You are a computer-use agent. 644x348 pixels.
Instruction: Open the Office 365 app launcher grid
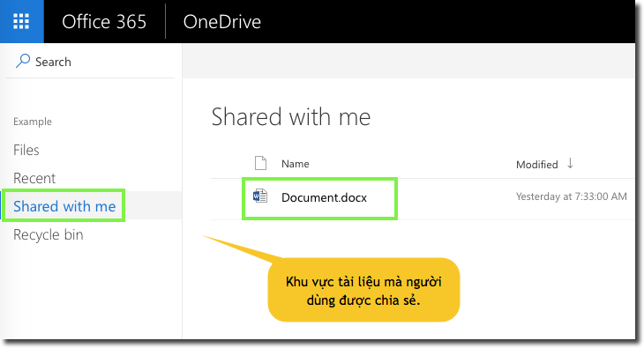coord(21,21)
